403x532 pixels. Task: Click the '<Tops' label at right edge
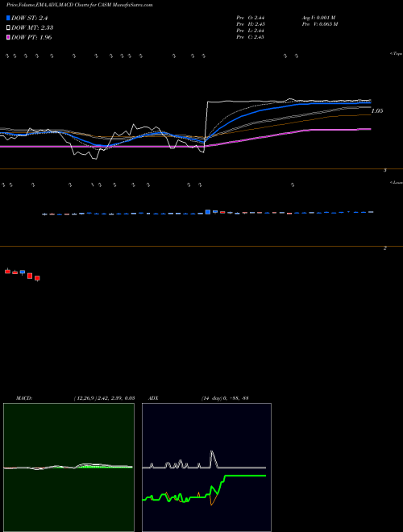[397, 54]
